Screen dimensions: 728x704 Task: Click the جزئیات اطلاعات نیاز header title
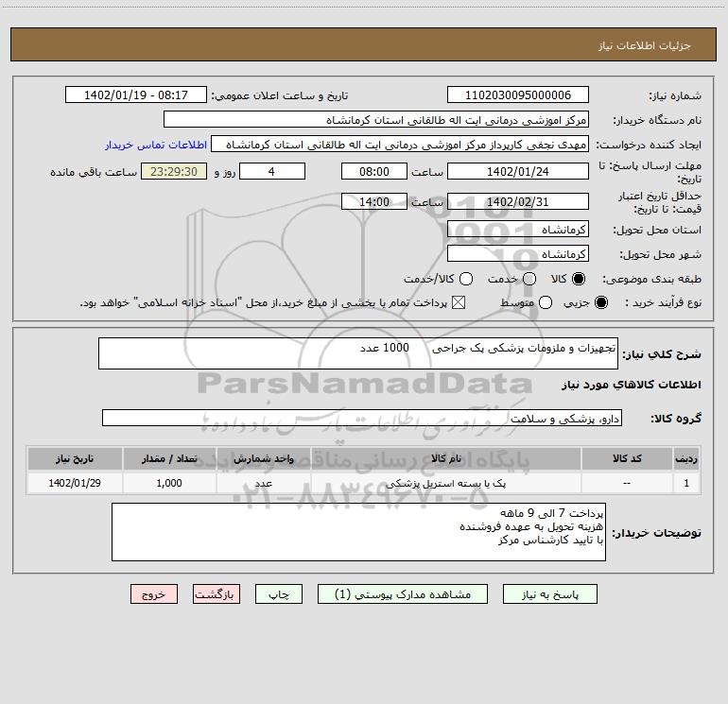[x=645, y=45]
